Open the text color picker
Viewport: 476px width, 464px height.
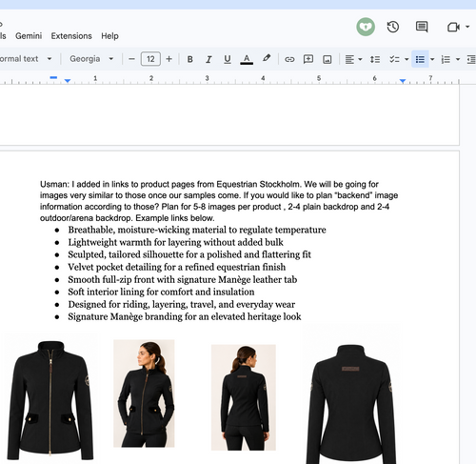247,59
